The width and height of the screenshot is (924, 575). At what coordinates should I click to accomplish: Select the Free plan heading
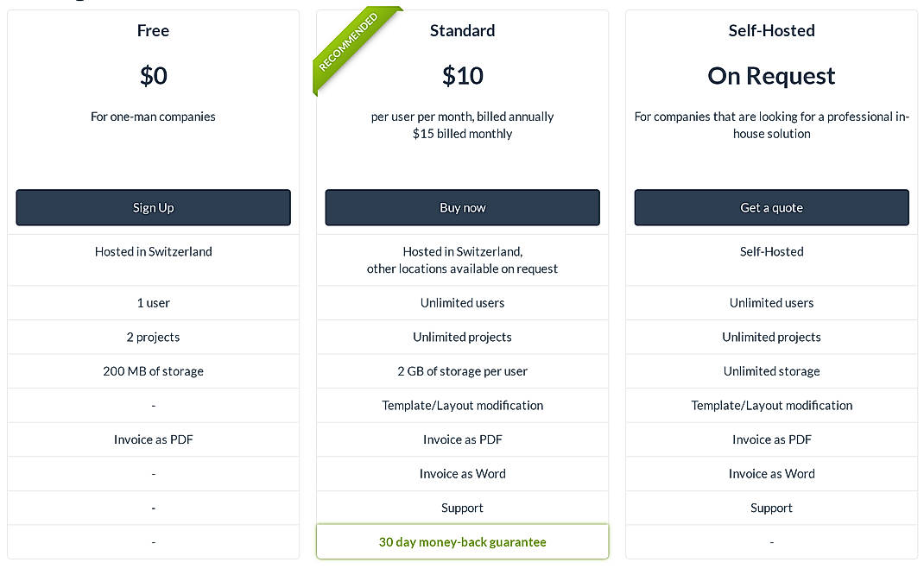click(x=153, y=30)
